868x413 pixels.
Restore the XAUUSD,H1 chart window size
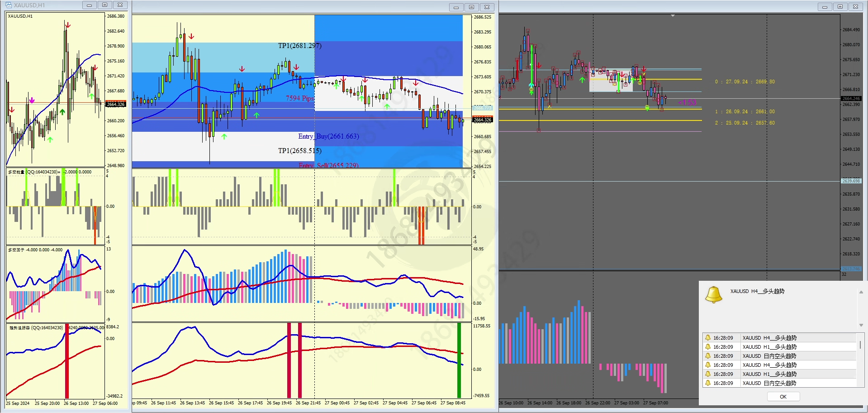[x=104, y=5]
